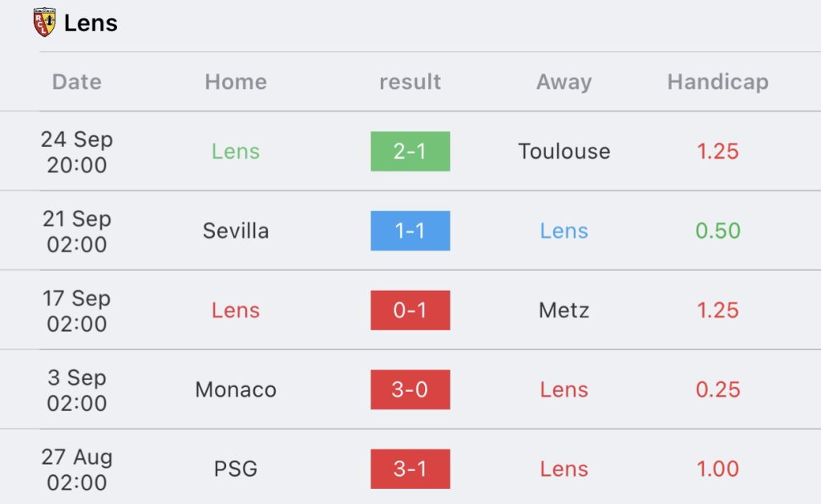Open the red 0-1 result badge
This screenshot has height=504, width=821.
410,310
